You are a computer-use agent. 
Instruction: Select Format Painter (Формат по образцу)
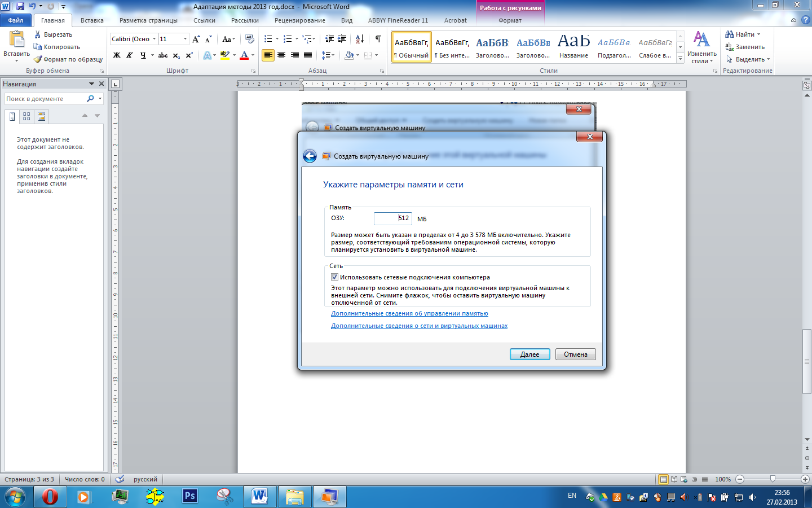(68, 59)
